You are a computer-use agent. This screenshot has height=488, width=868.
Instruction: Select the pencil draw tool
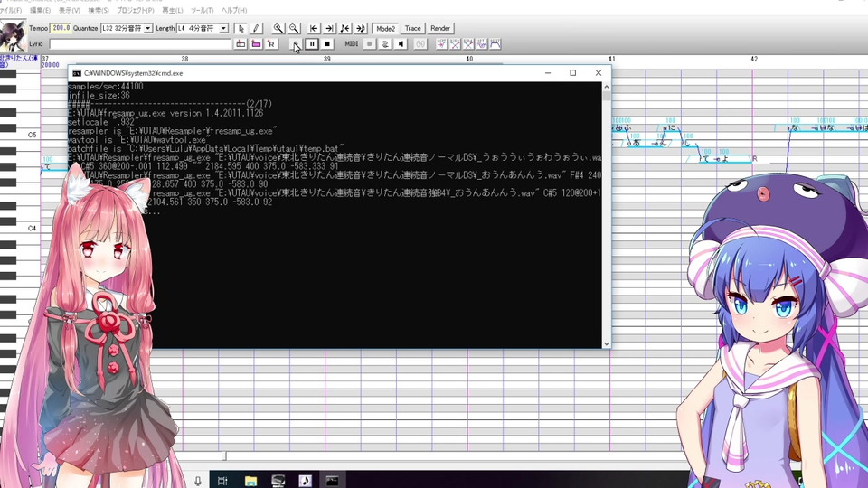point(256,28)
